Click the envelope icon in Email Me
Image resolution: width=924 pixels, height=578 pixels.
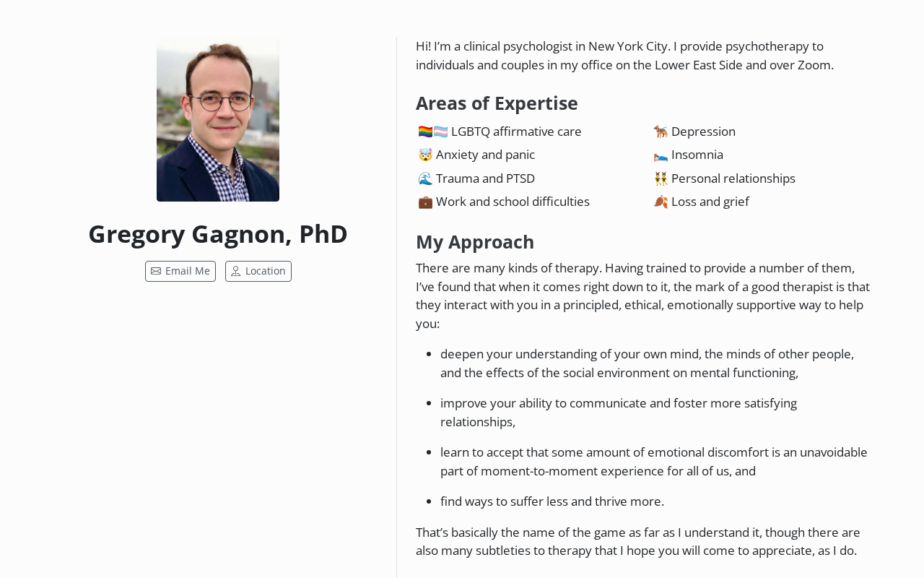156,271
